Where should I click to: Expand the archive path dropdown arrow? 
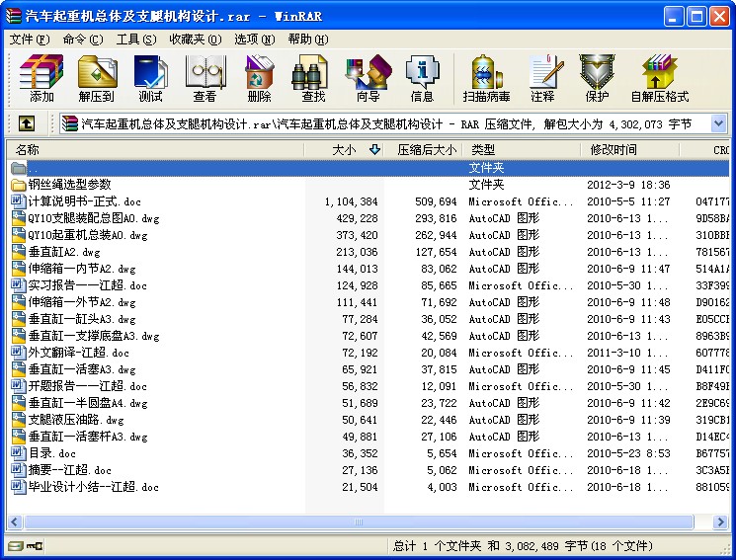[718, 123]
